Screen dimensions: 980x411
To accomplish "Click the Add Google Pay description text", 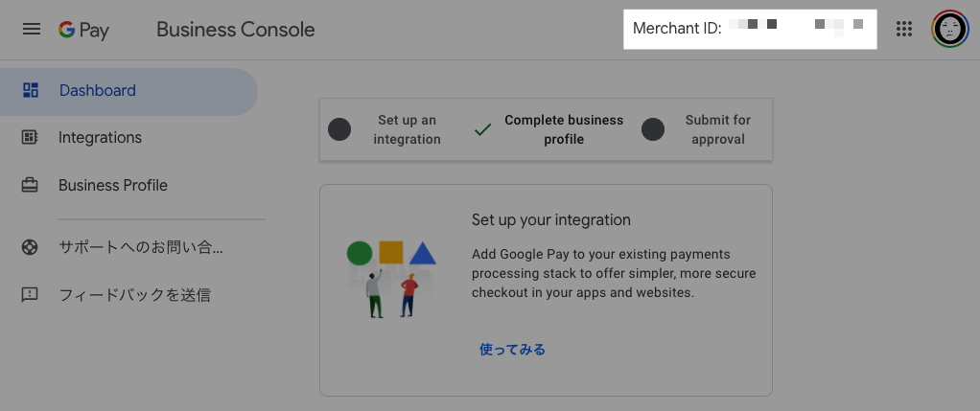I will coord(614,274).
